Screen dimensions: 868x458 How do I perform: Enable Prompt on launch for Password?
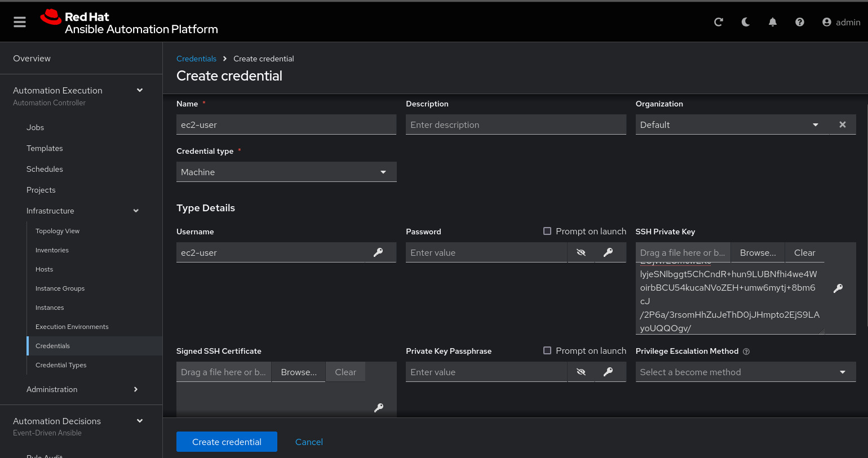click(547, 231)
